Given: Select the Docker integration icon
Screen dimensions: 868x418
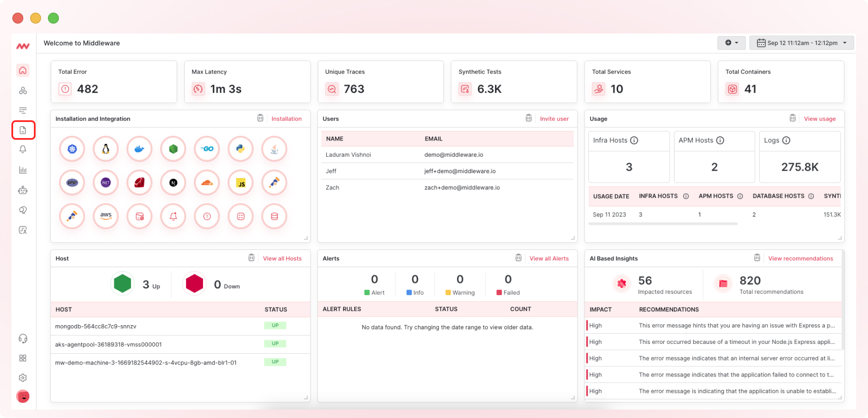Looking at the screenshot, I should pos(139,149).
